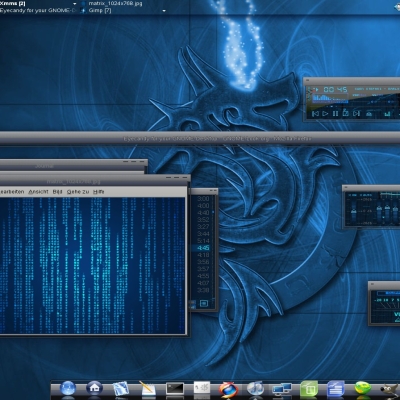Click the Matrix image in the viewer
The image size is (400, 400).
[x=93, y=265]
